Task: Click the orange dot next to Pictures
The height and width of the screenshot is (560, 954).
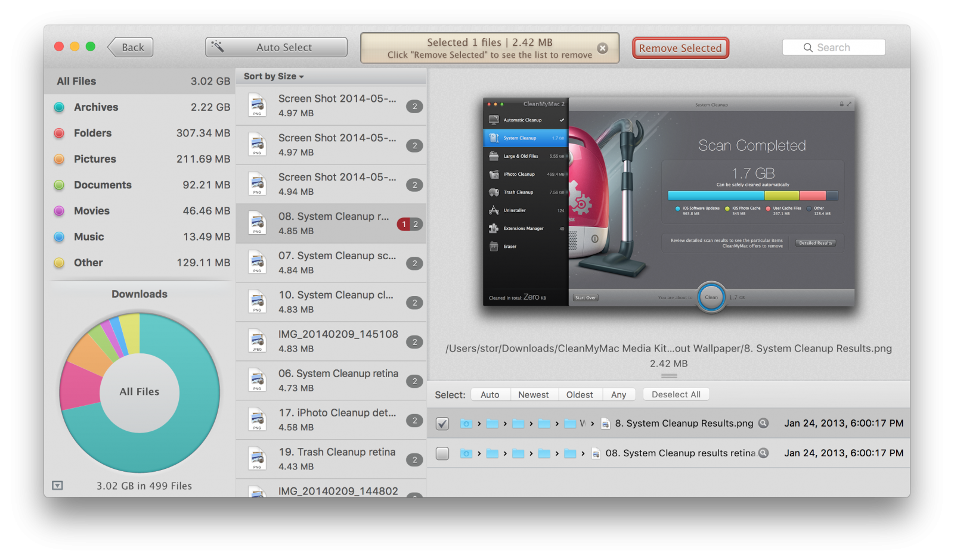Action: (59, 159)
